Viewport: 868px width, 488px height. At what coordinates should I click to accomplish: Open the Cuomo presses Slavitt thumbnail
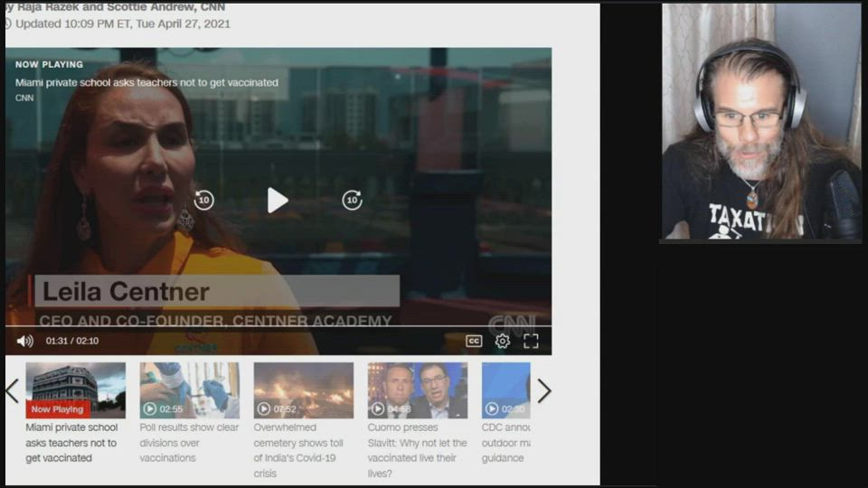pyautogui.click(x=417, y=389)
